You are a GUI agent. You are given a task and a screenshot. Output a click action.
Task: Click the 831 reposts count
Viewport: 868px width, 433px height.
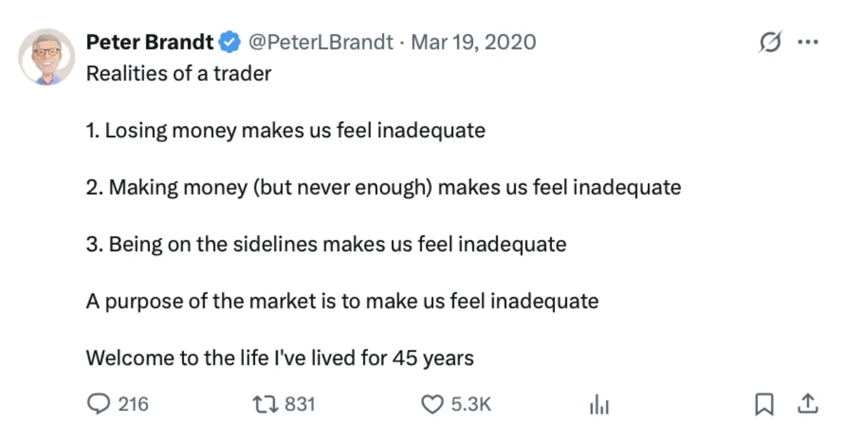tap(300, 404)
